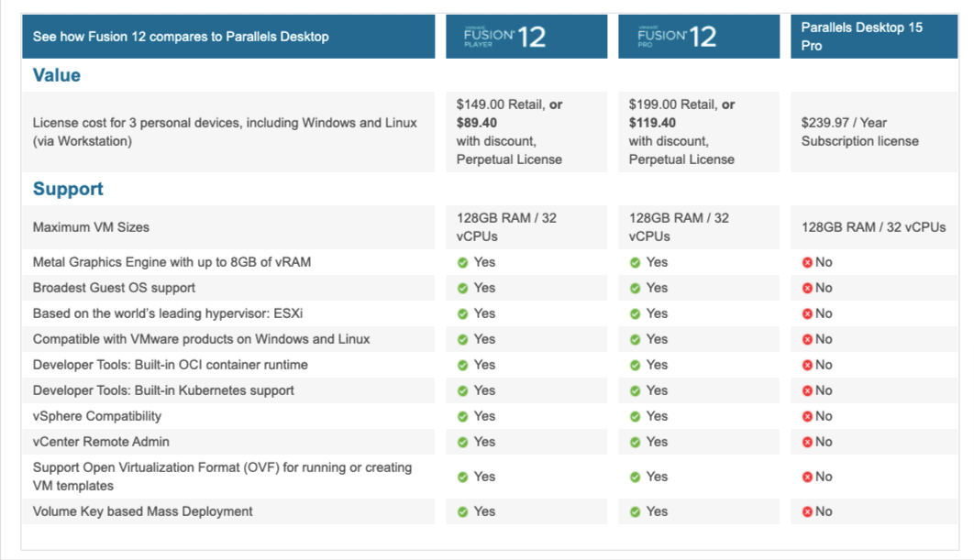
Task: Select 'Developer Tools: Built-in Kubernetes support' label
Action: point(163,390)
